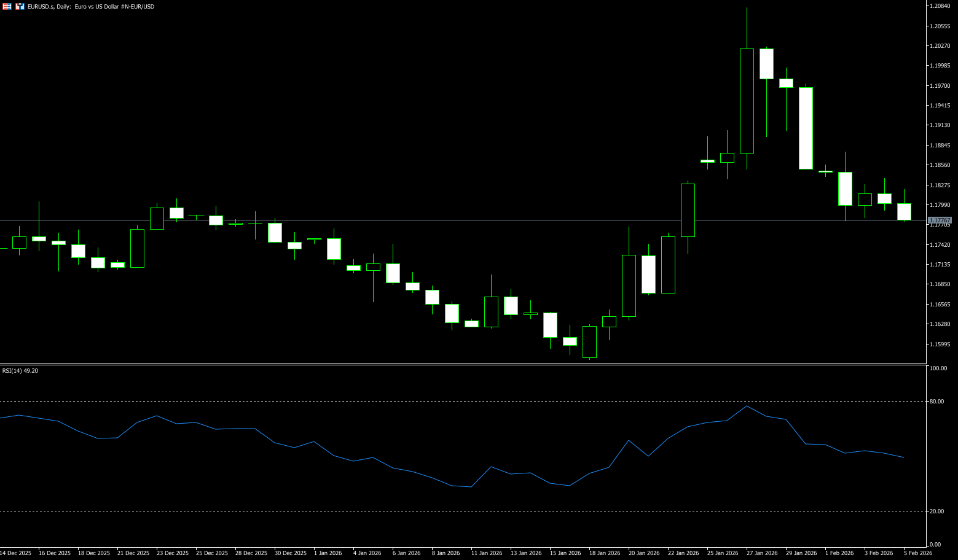Click the 1.20840 price scale label
The height and width of the screenshot is (560, 958).
(x=940, y=6)
